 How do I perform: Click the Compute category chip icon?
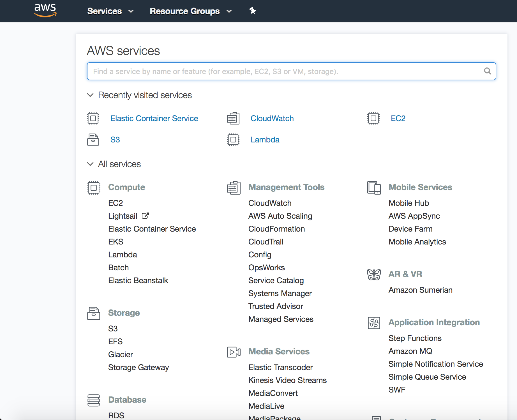(93, 188)
